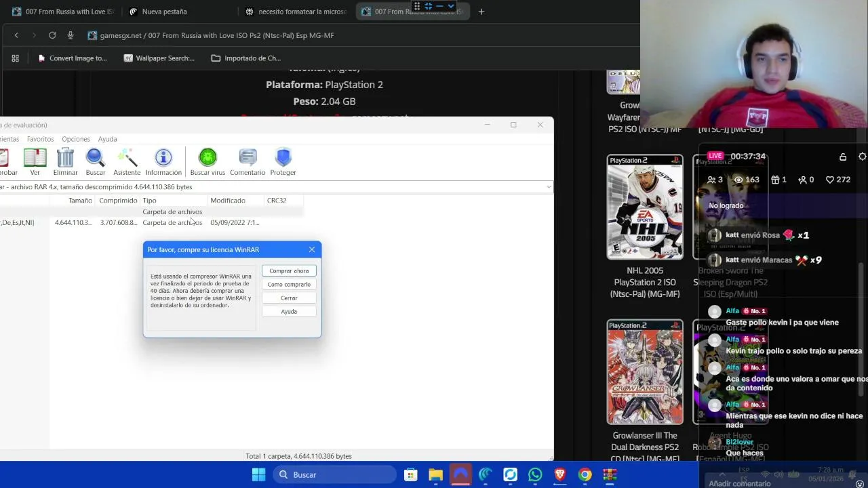Image resolution: width=868 pixels, height=488 pixels.
Task: Click the heart likes icon showing 272
Action: click(x=829, y=180)
